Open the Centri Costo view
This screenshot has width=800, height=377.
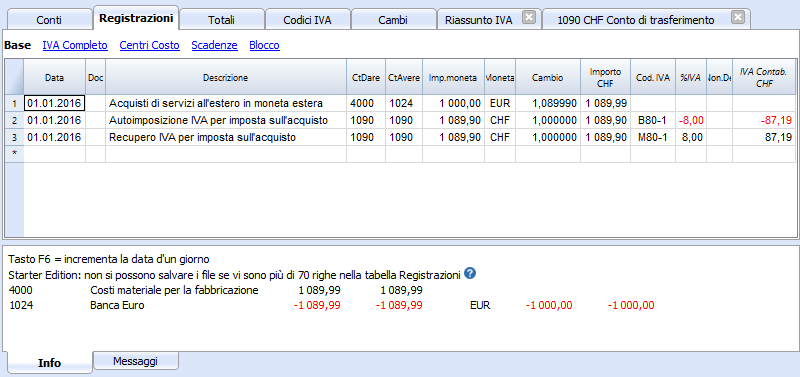click(149, 45)
